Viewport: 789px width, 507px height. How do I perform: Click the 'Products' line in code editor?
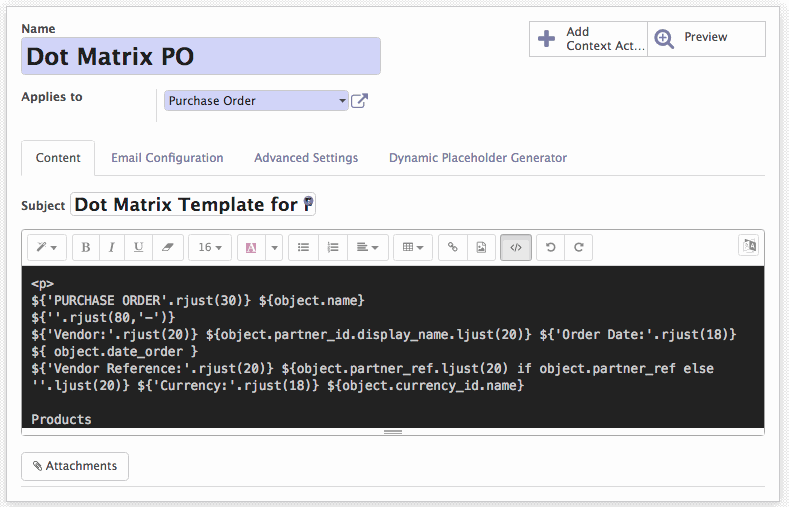61,419
